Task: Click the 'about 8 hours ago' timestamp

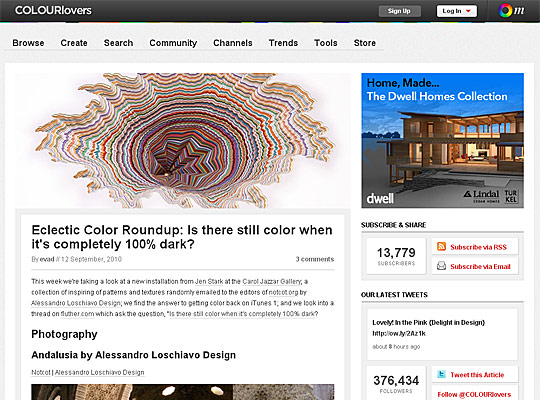Action: (396, 347)
